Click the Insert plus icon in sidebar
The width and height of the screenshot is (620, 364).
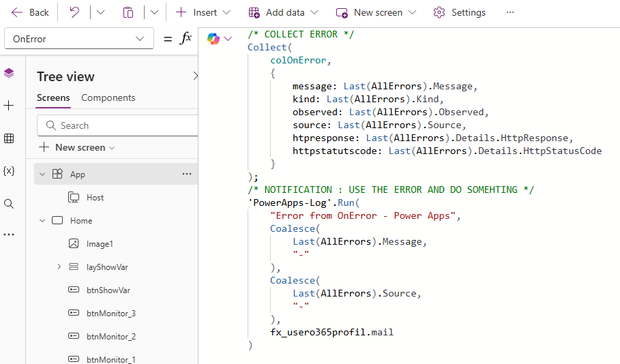[9, 106]
